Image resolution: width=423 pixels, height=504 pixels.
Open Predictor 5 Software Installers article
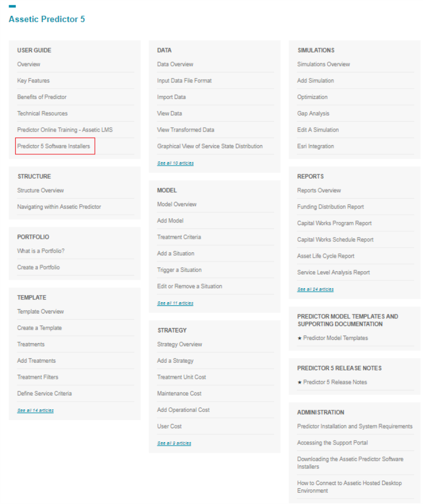(x=54, y=146)
